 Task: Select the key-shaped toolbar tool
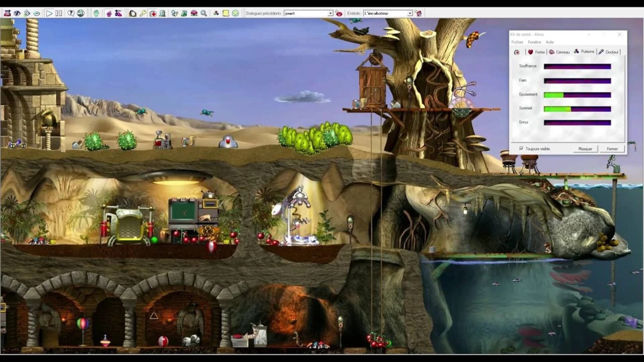143,13
